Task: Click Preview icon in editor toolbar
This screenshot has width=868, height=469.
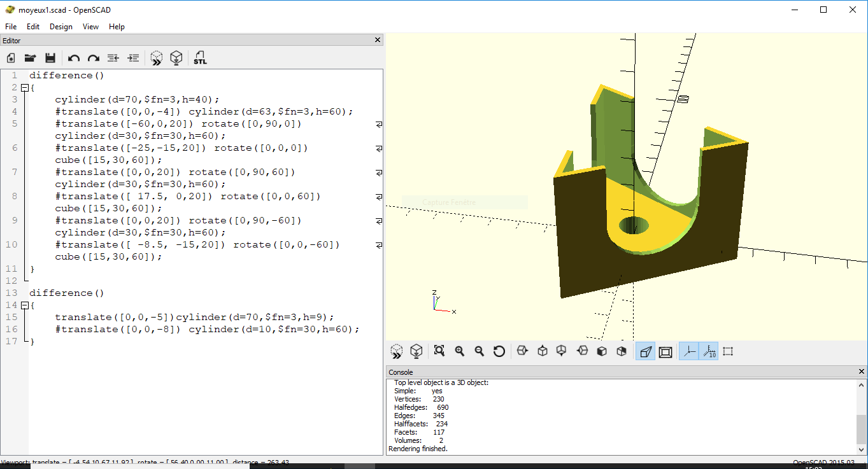Action: point(156,58)
